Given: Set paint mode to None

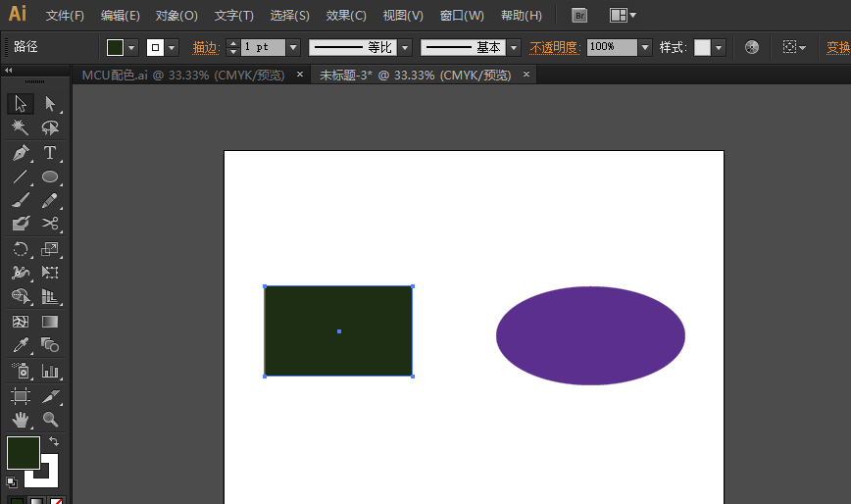Looking at the screenshot, I should point(56,500).
